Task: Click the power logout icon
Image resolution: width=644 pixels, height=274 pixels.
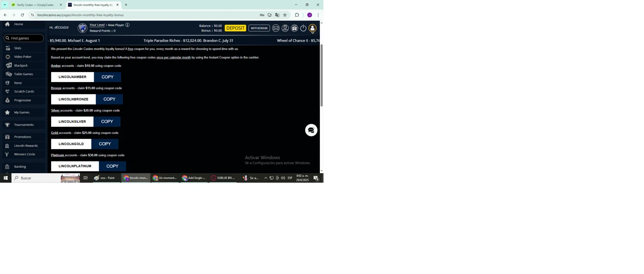Action: coord(303,28)
